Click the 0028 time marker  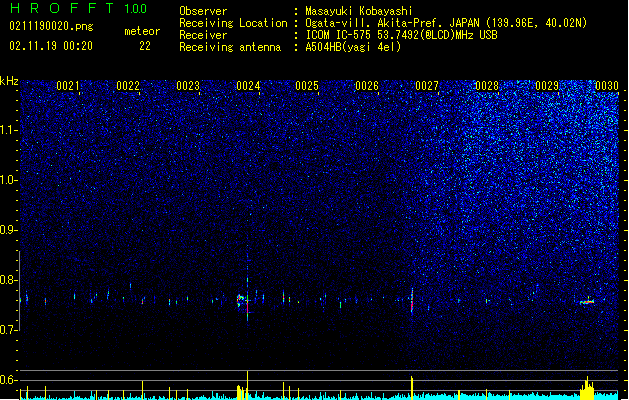[487, 86]
